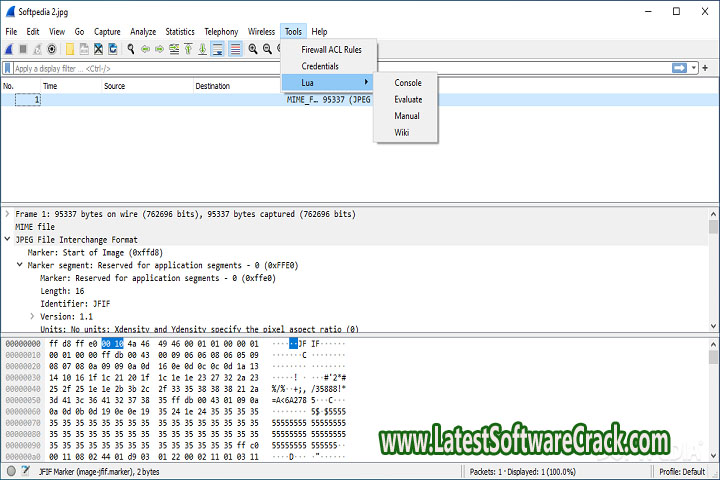Click the Restart capture icon

(37, 49)
